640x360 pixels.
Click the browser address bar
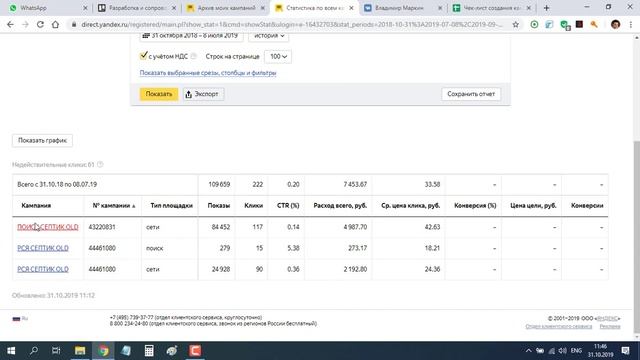(x=291, y=24)
